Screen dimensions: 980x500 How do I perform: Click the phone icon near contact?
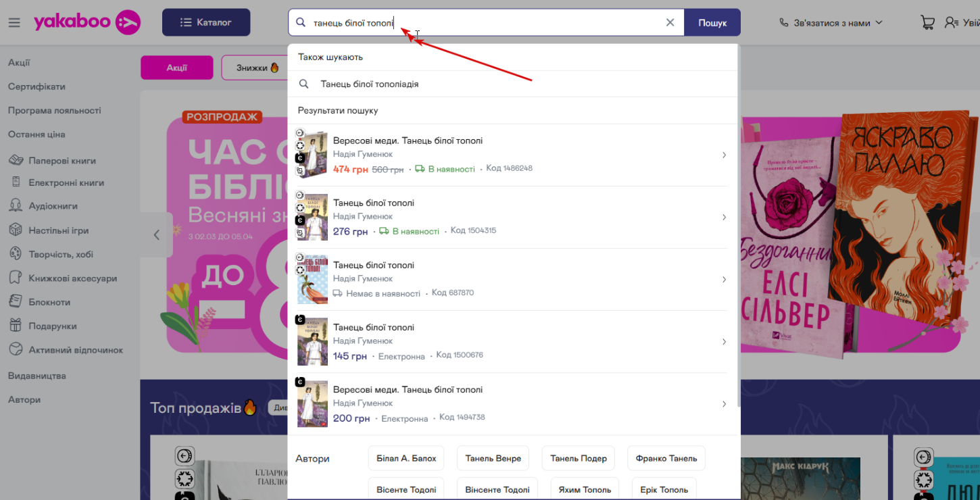point(784,22)
